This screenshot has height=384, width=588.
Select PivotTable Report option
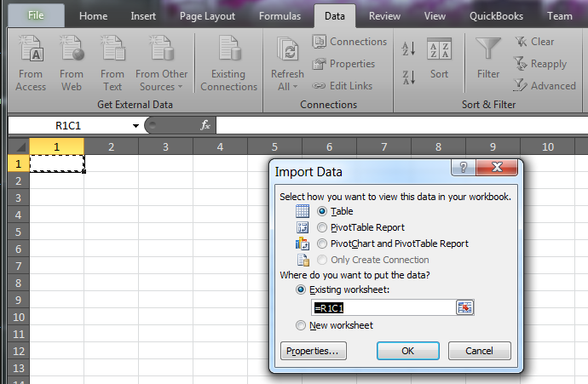pyautogui.click(x=322, y=227)
